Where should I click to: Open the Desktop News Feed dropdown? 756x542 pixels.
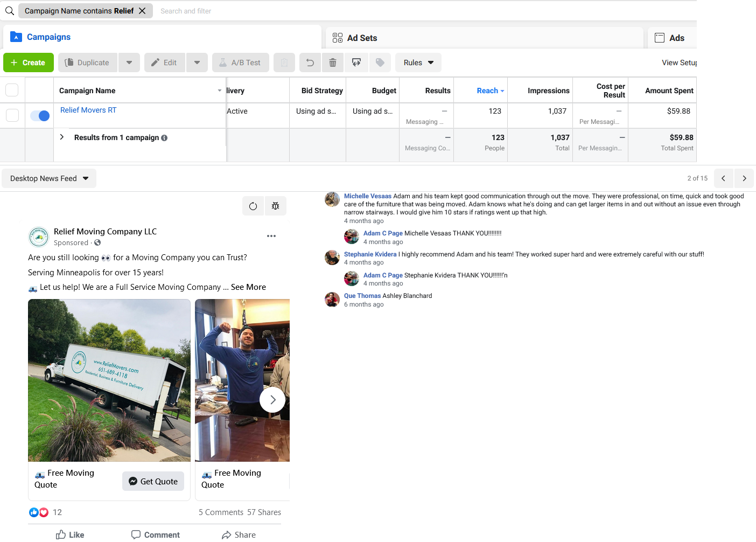49,178
